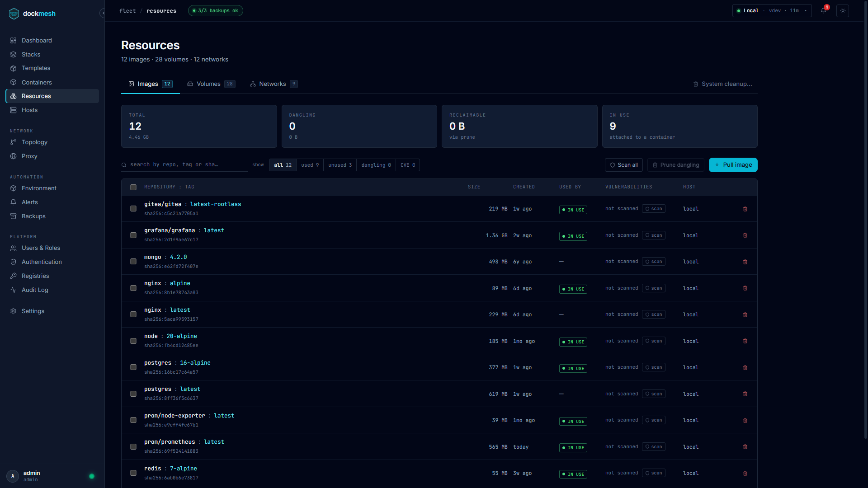
Task: Click the page vertical scrollbar
Action: pyautogui.click(x=865, y=219)
